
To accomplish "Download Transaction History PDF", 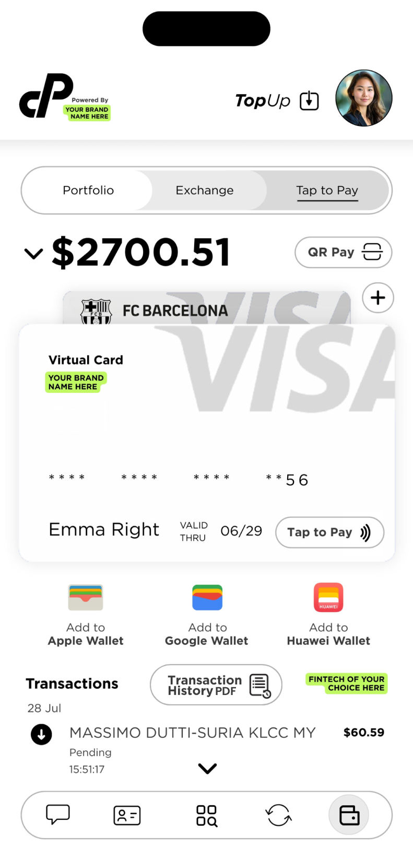I will (216, 685).
